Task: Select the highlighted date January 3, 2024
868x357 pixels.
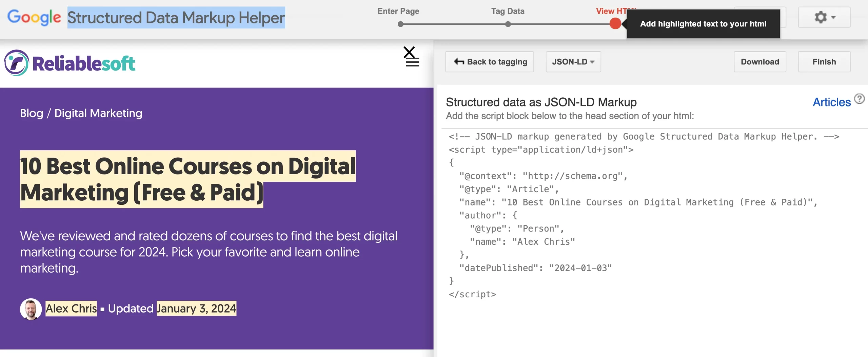Action: (196, 309)
